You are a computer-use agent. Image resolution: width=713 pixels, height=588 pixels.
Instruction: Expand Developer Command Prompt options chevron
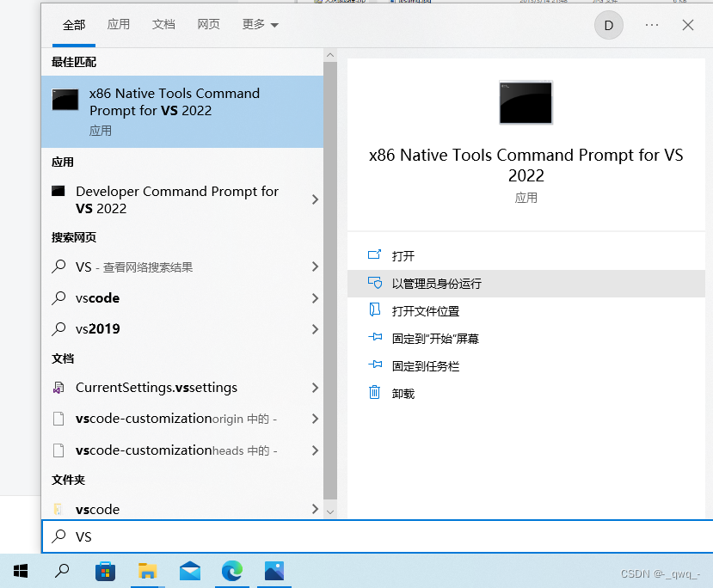click(315, 199)
